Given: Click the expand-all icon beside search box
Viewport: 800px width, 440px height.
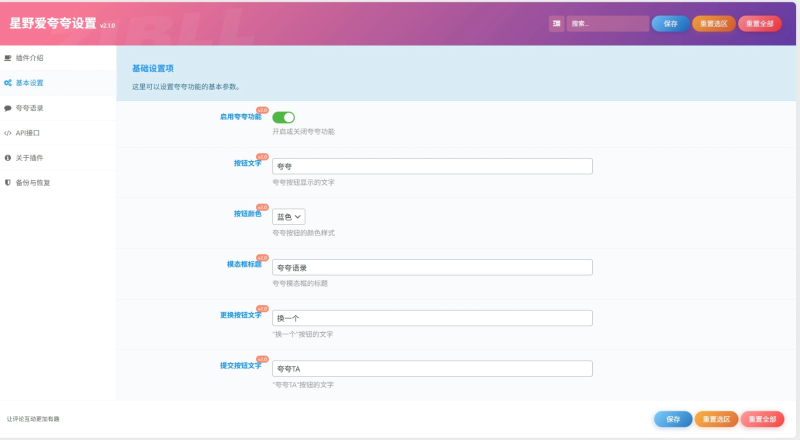Looking at the screenshot, I should (556, 23).
